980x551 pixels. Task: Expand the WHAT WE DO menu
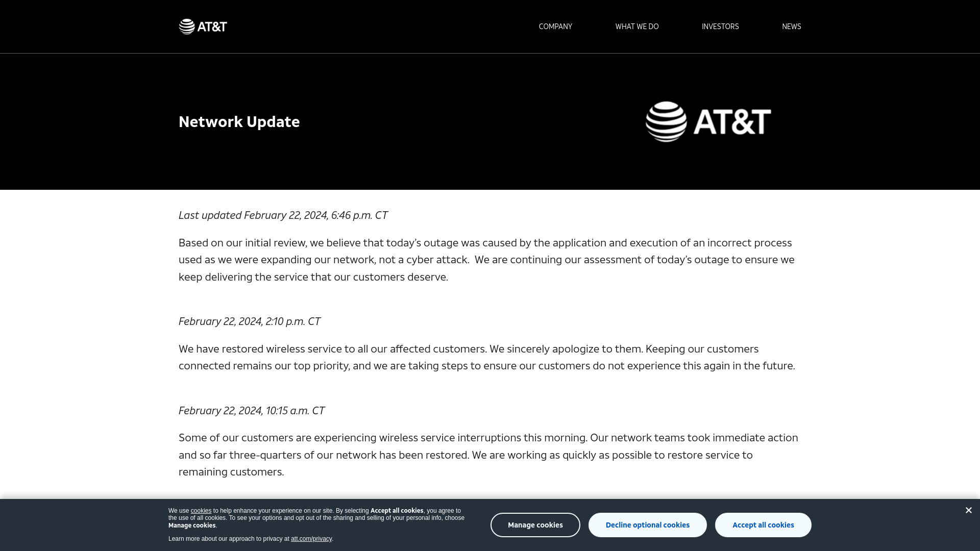(x=636, y=26)
